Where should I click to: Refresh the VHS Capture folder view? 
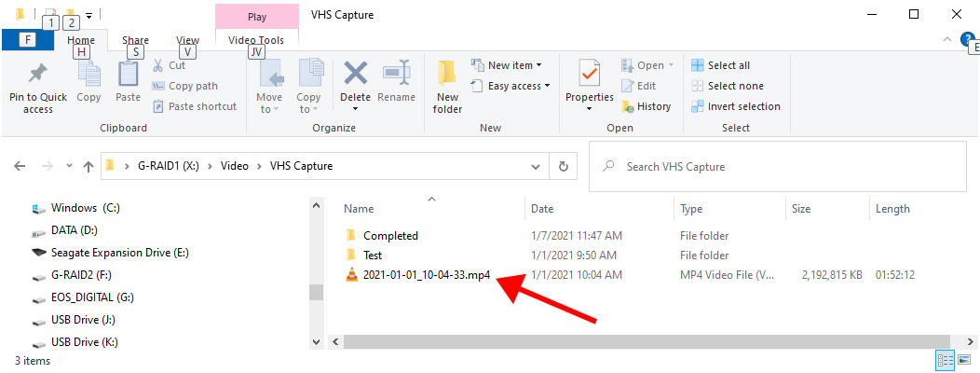[x=563, y=166]
